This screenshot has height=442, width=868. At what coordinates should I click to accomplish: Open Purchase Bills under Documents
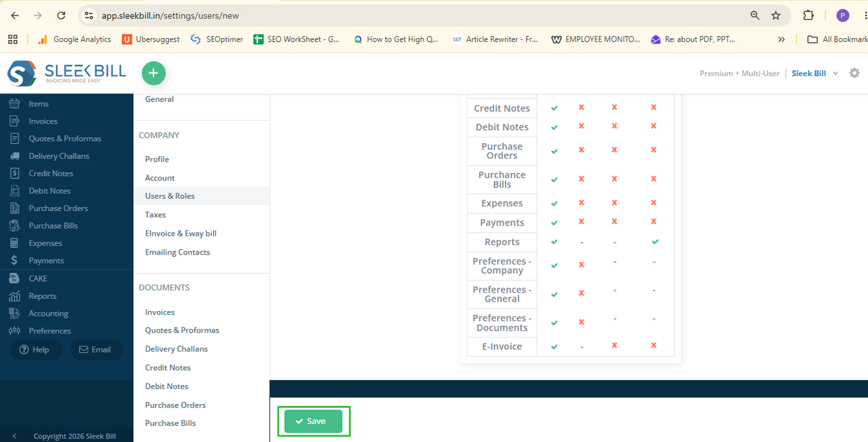pos(170,423)
